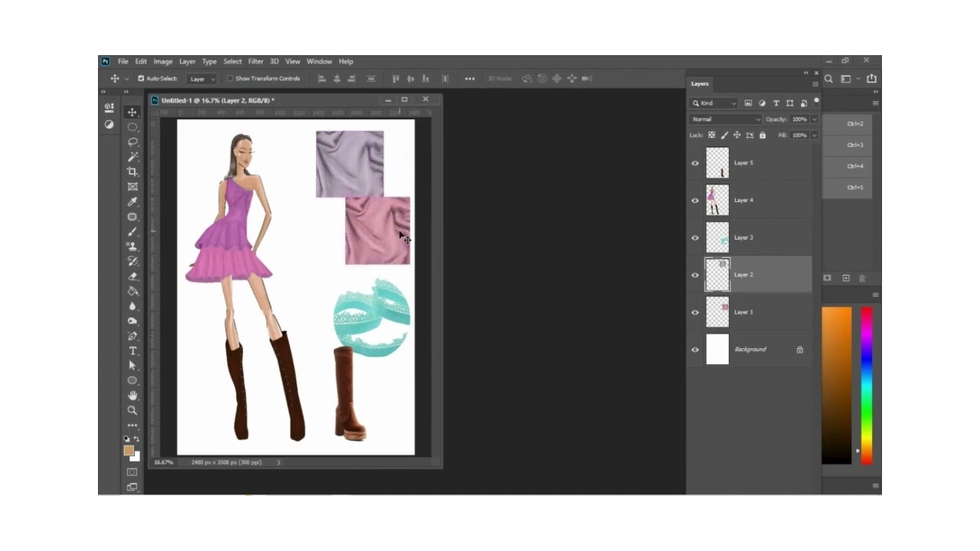The width and height of the screenshot is (980, 551).
Task: Open Move tool preset picker arrow
Action: click(126, 79)
